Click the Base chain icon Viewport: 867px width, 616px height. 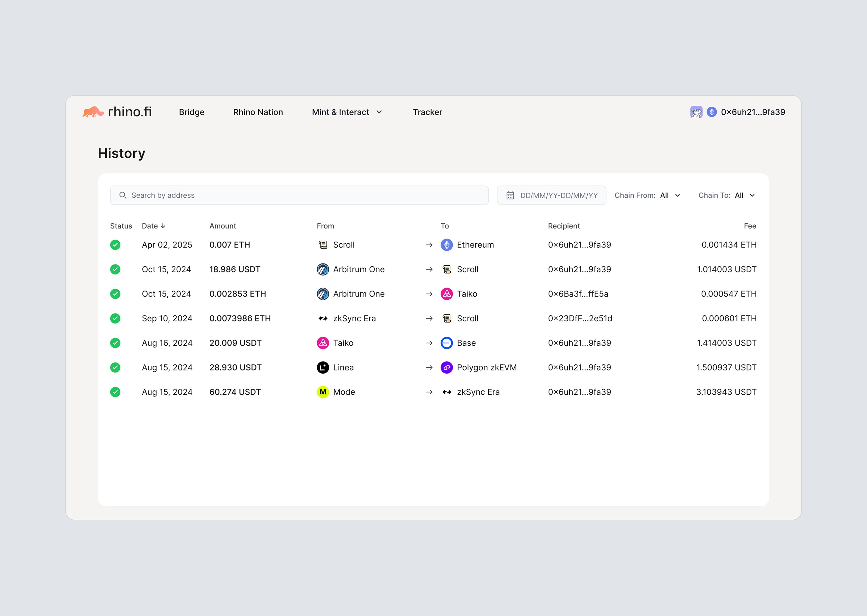pyautogui.click(x=446, y=343)
